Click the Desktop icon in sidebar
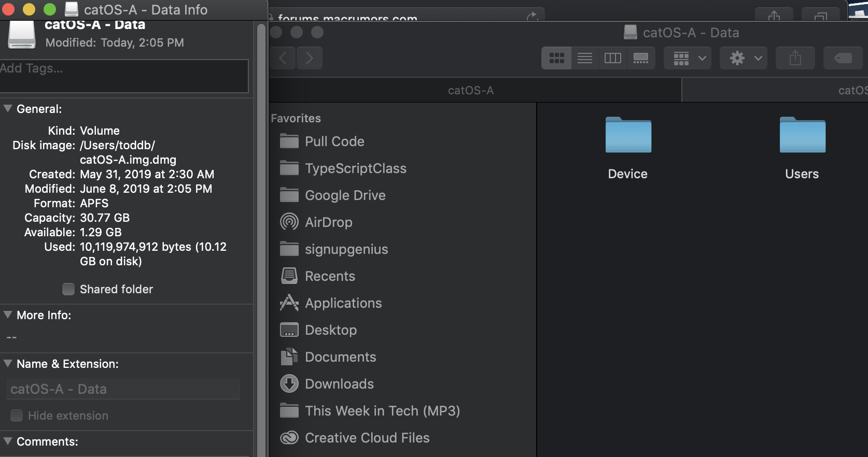 [289, 330]
